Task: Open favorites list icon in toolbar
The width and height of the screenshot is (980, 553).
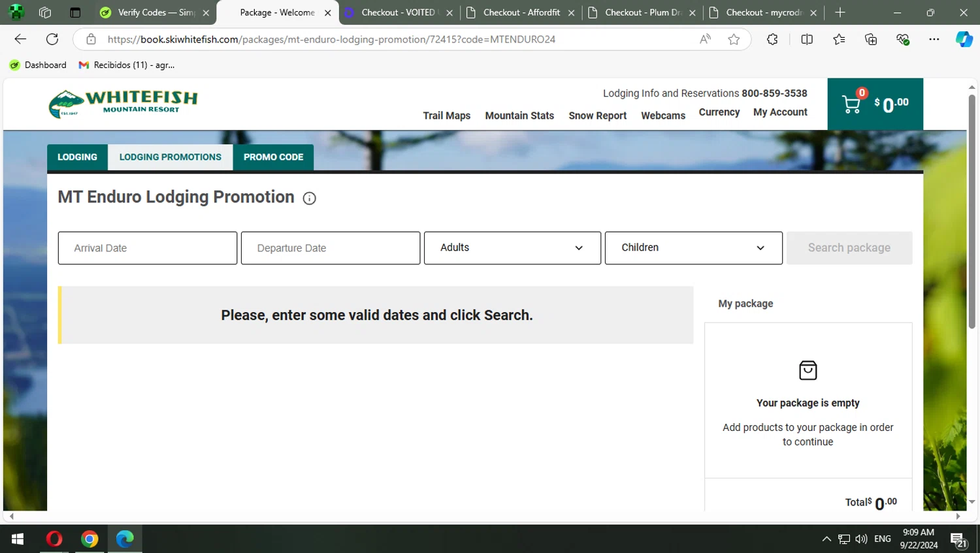Action: [x=839, y=39]
